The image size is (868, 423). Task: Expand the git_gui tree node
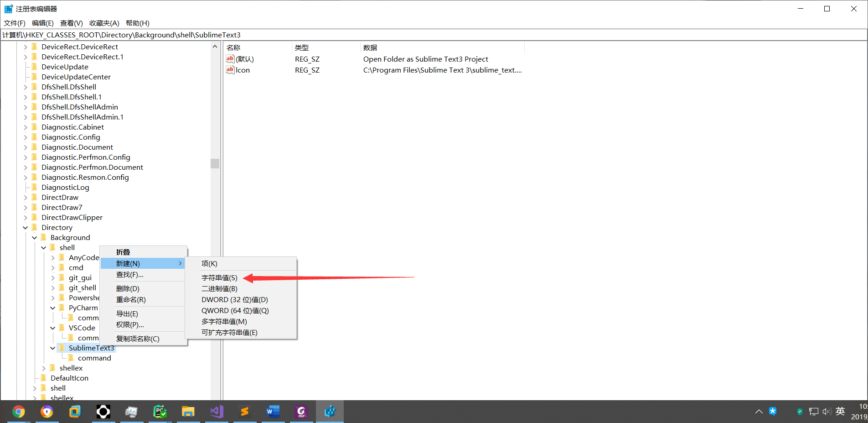53,277
